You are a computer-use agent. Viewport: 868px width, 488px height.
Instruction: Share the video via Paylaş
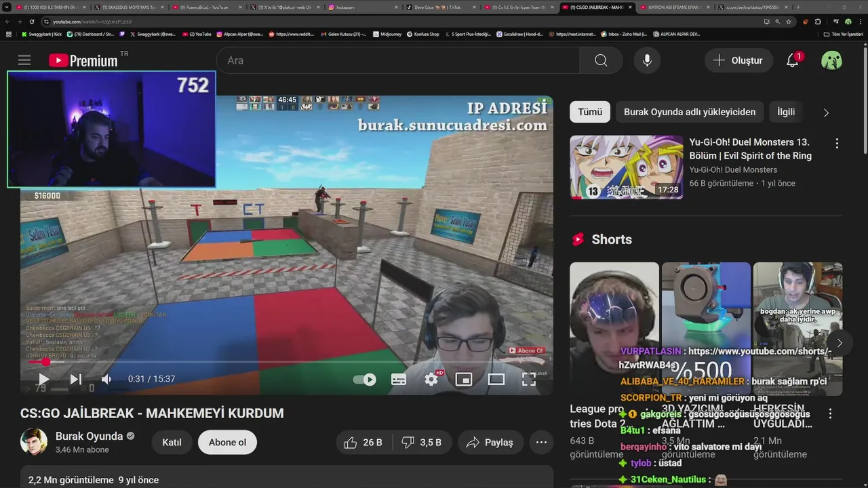(490, 442)
